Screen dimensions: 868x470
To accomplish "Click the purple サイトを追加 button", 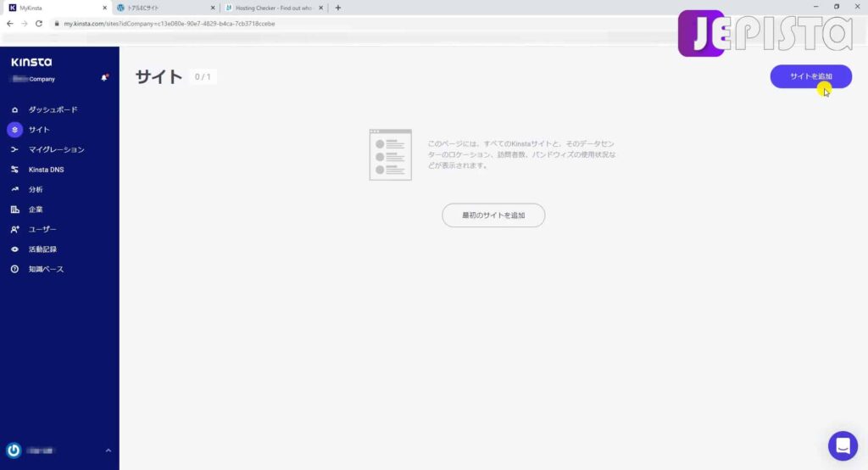I will [x=810, y=76].
